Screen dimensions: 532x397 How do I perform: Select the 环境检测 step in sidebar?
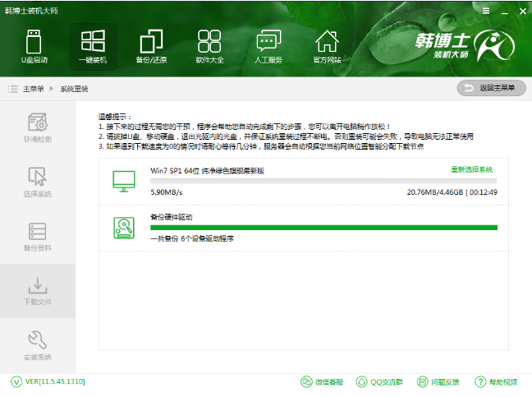pos(38,127)
